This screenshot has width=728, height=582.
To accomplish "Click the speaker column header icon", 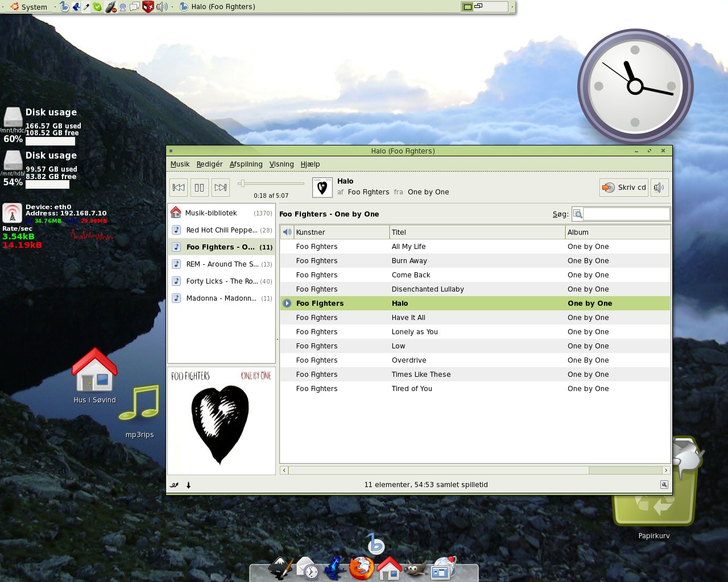I will pyautogui.click(x=287, y=232).
